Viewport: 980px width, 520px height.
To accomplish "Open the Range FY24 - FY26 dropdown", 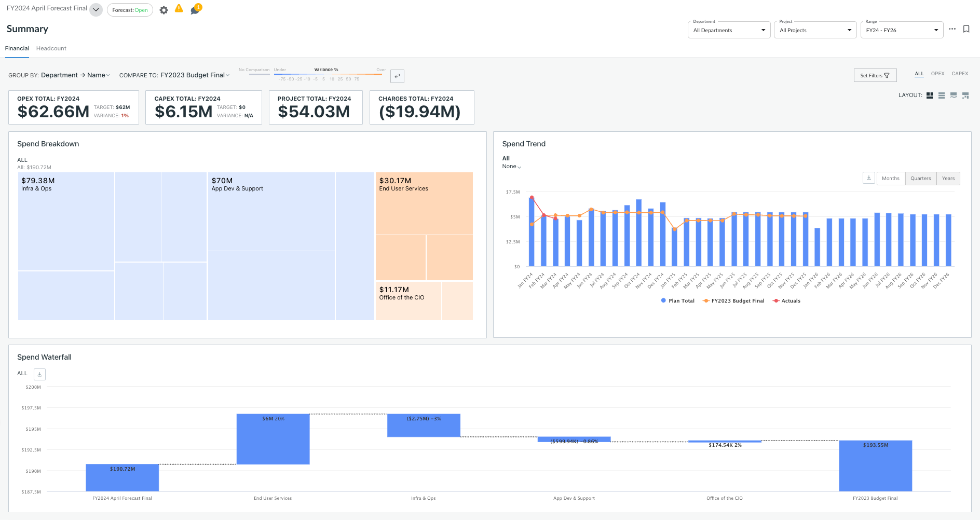I will 901,30.
